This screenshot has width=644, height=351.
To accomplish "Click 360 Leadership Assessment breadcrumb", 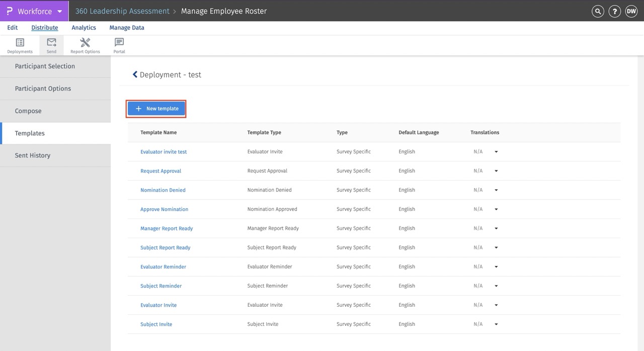I will coord(122,11).
